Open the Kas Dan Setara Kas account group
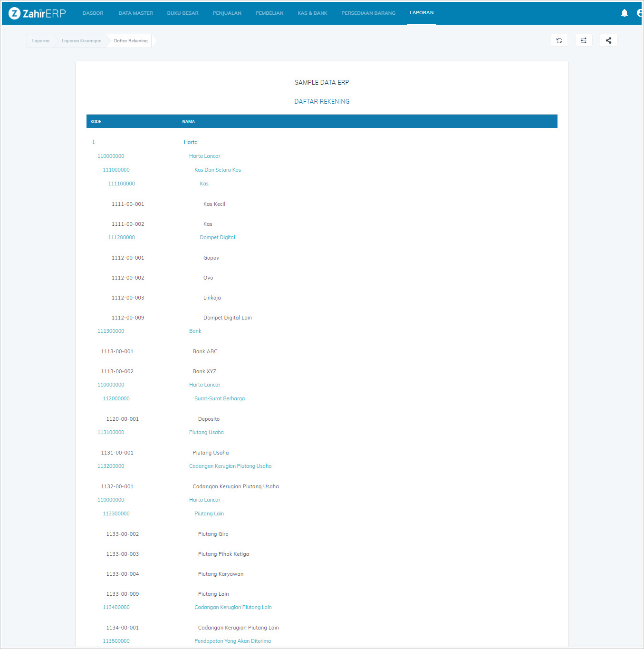Screen dimensions: 644x649 (217, 170)
